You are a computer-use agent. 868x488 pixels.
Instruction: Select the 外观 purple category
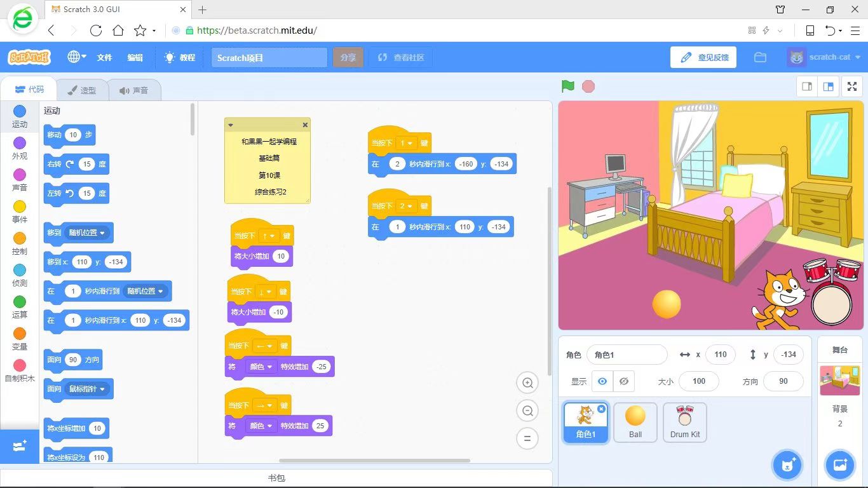pos(20,147)
